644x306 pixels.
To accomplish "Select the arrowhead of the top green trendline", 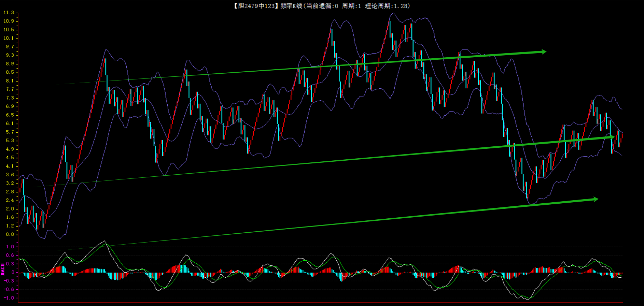I will tap(543, 52).
